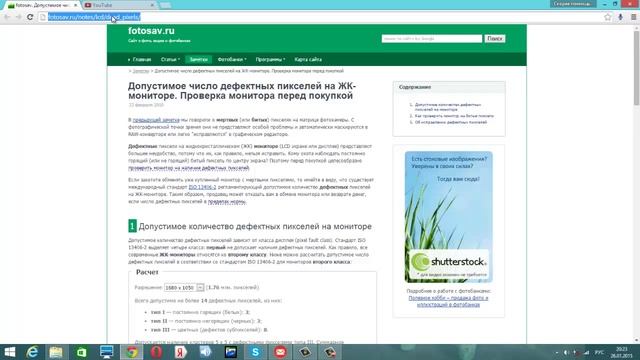Click the page icon before the URL
Screen dimensions: 640x360
pyautogui.click(x=43, y=17)
